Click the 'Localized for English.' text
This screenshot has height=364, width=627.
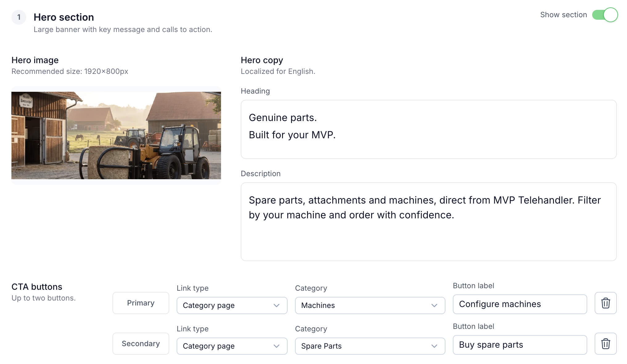[x=278, y=71]
